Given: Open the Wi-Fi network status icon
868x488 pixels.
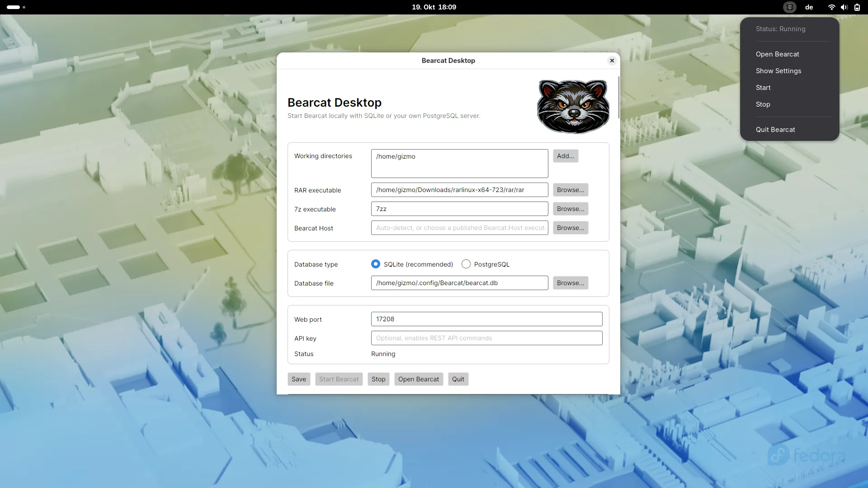Looking at the screenshot, I should 831,7.
